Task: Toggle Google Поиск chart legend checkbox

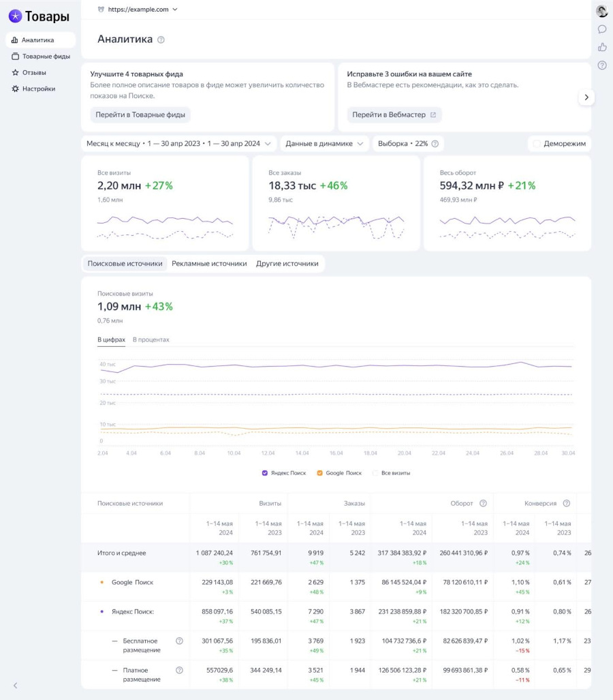Action: (x=319, y=472)
